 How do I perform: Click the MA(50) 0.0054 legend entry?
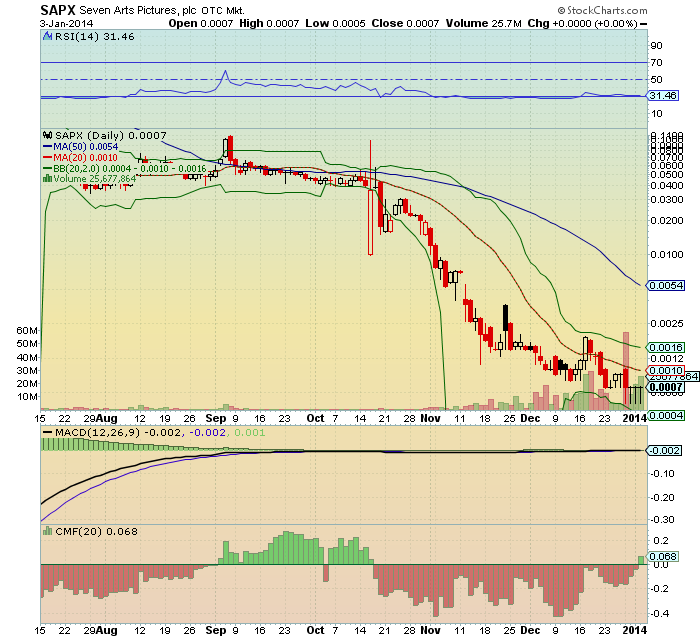coord(86,146)
